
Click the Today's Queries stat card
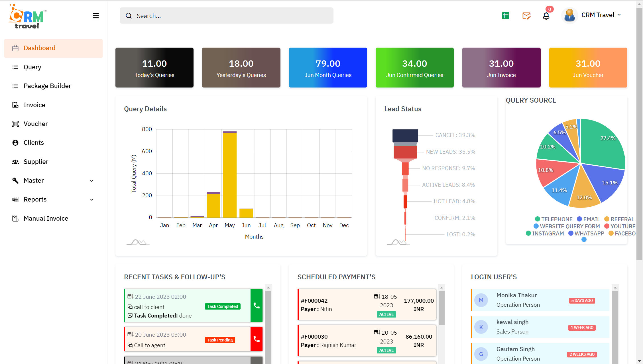click(154, 68)
